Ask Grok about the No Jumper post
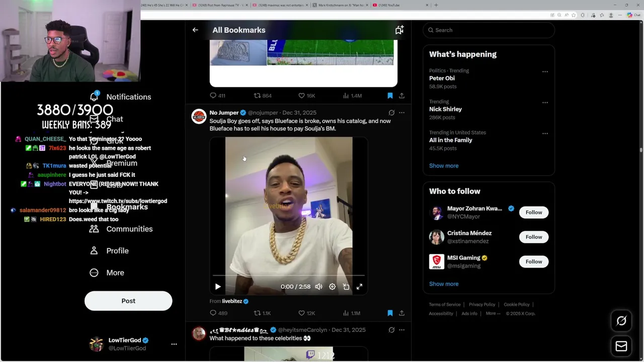The width and height of the screenshot is (644, 362). 391,113
